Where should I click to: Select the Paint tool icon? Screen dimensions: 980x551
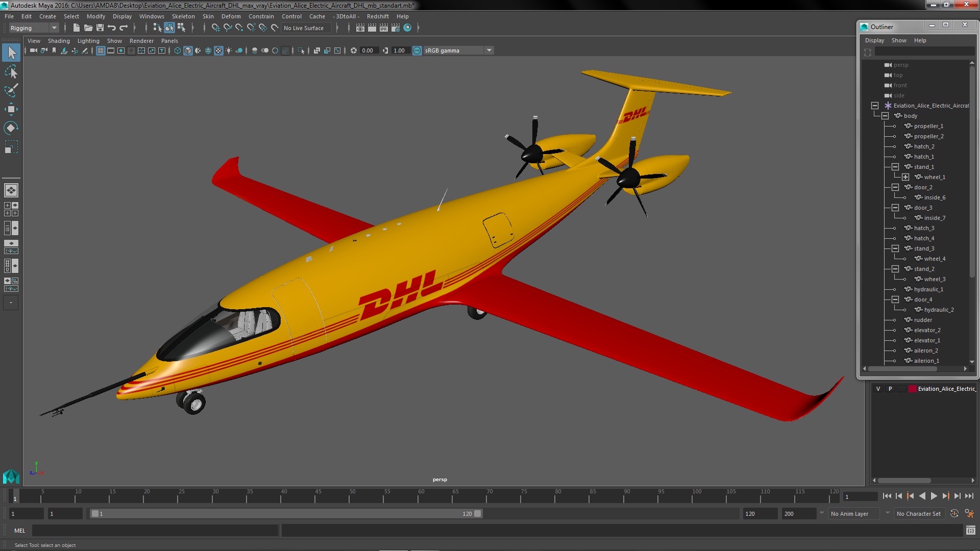pos(11,89)
